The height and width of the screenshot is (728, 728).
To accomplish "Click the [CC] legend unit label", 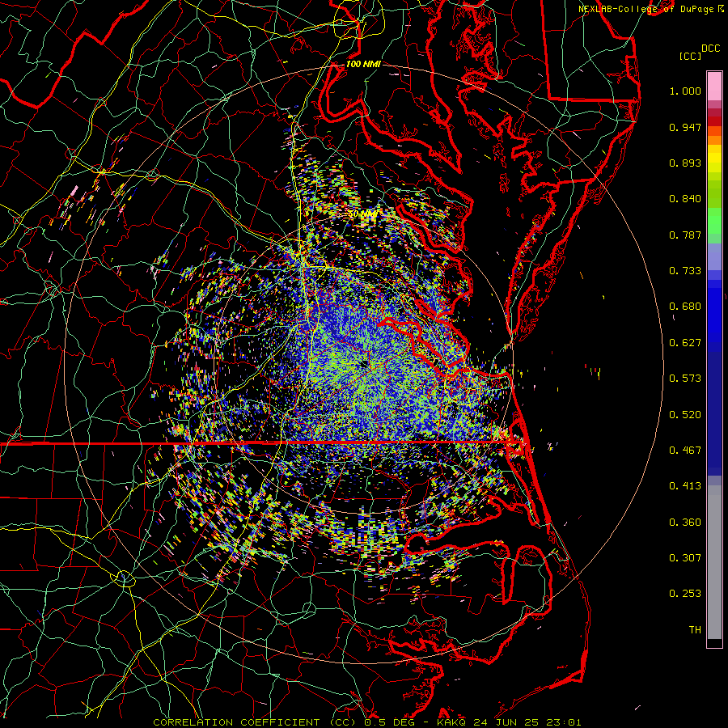I will (690, 56).
